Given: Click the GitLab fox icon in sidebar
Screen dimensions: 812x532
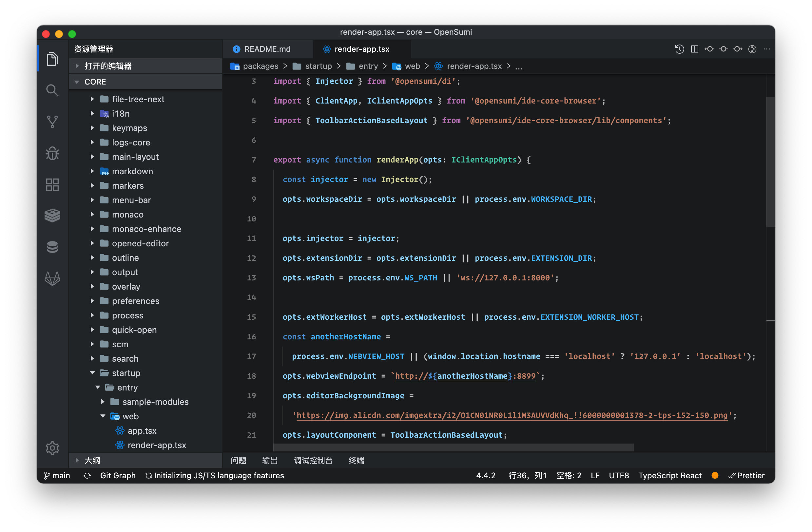Looking at the screenshot, I should coord(52,279).
